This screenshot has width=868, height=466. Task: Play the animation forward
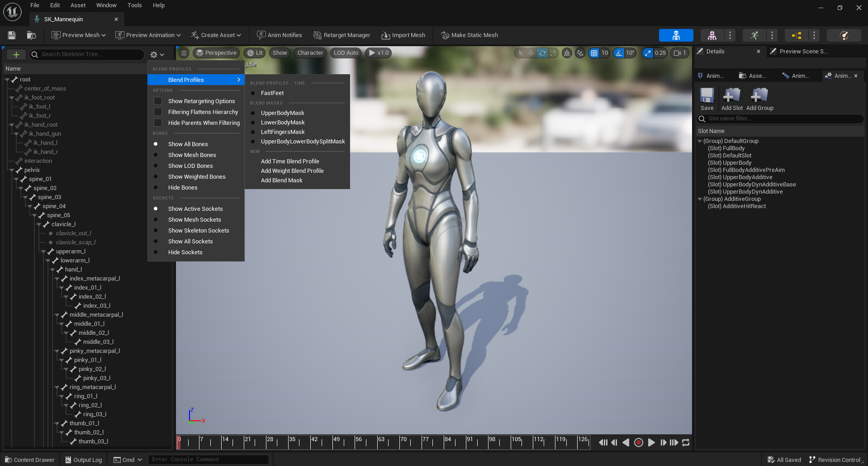click(651, 442)
